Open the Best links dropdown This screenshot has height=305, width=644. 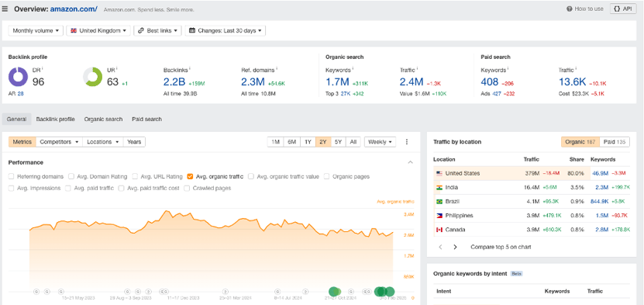click(158, 31)
